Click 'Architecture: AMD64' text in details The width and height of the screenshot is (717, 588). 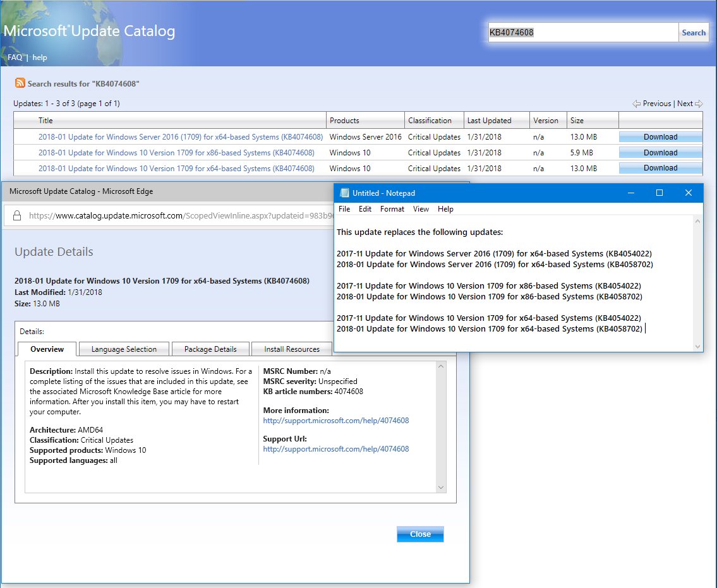click(x=66, y=430)
